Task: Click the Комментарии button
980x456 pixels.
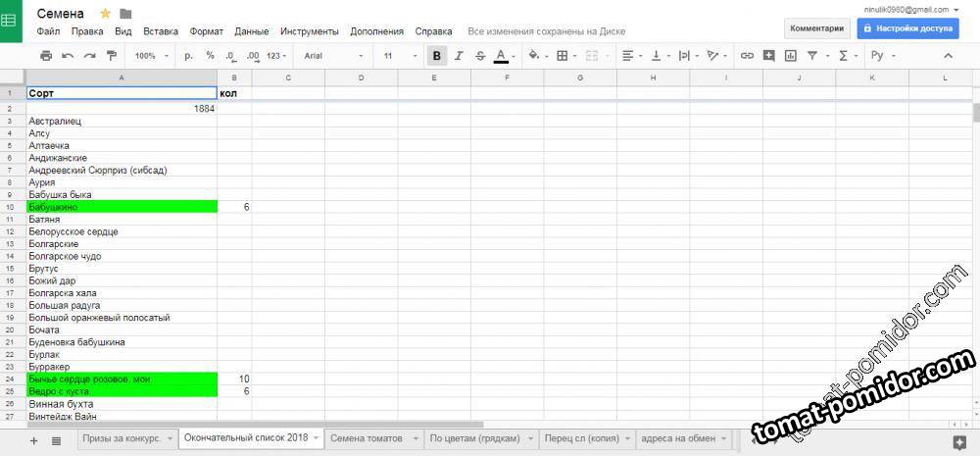Action: (816, 28)
